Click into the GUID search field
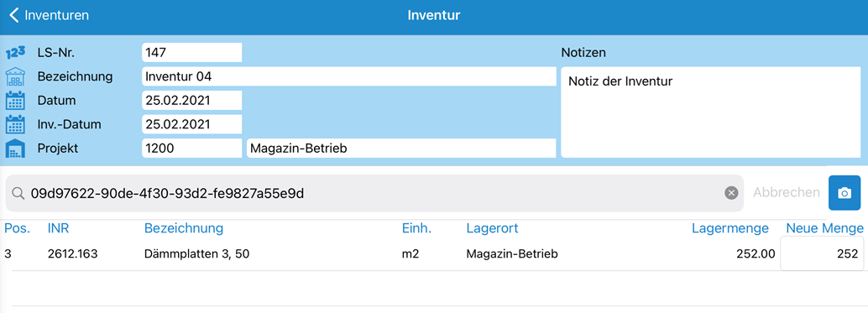The height and width of the screenshot is (313, 868). [374, 193]
